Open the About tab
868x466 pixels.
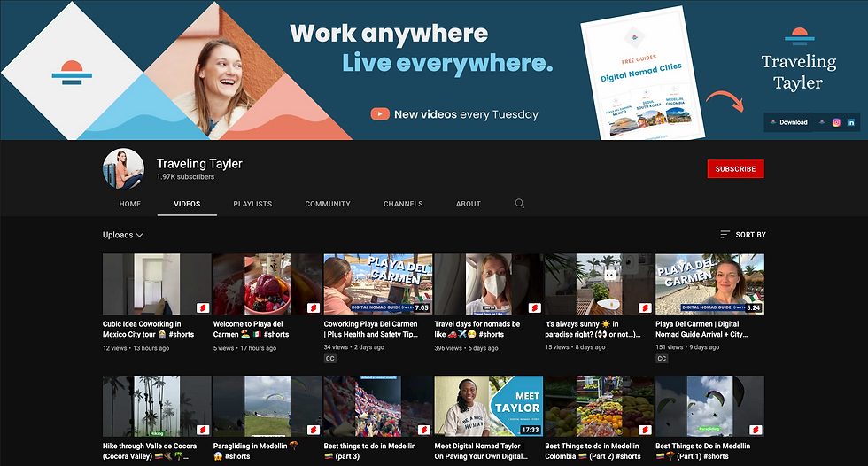(x=469, y=204)
